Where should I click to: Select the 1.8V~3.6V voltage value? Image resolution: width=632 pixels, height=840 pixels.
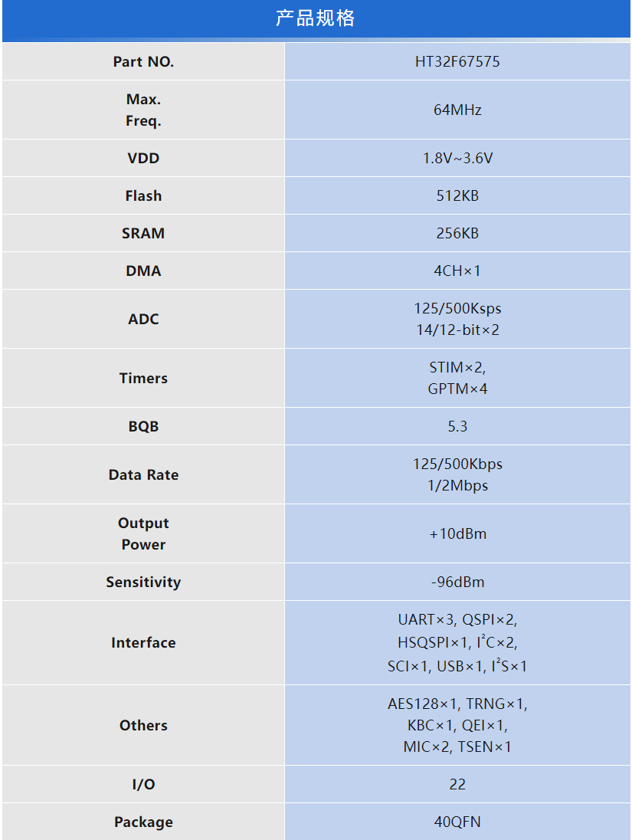click(x=457, y=159)
